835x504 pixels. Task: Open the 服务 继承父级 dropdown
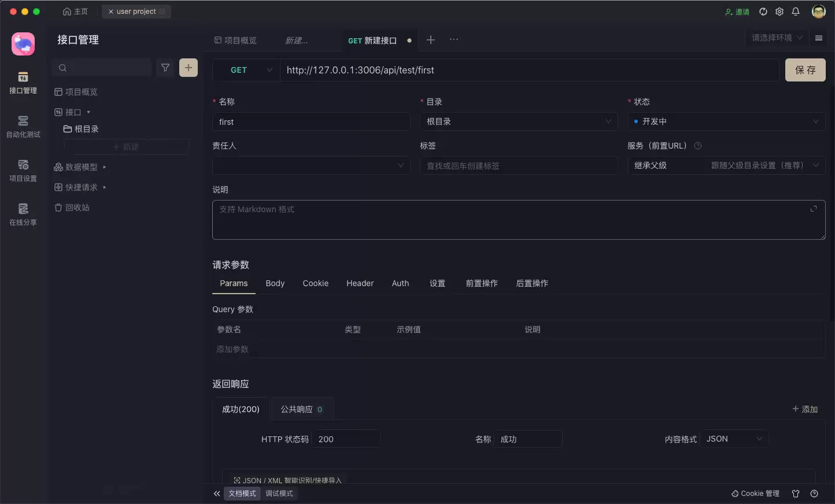726,165
